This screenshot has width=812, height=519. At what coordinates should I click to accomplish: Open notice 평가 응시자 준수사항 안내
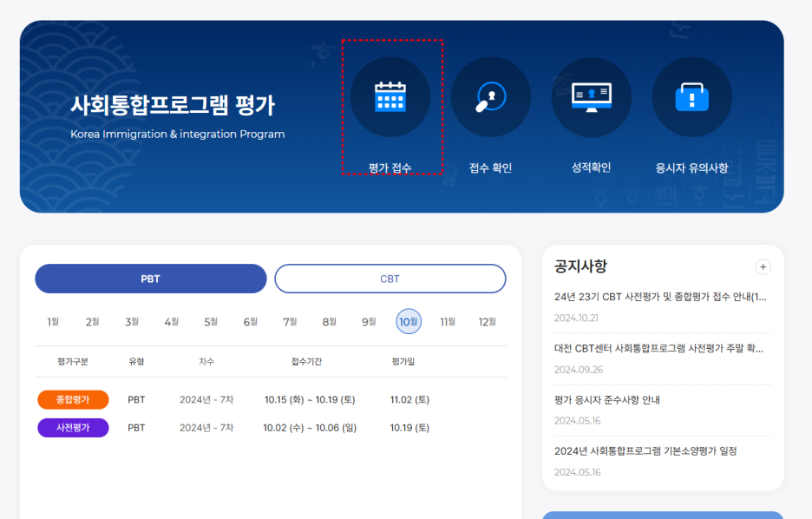(x=607, y=400)
